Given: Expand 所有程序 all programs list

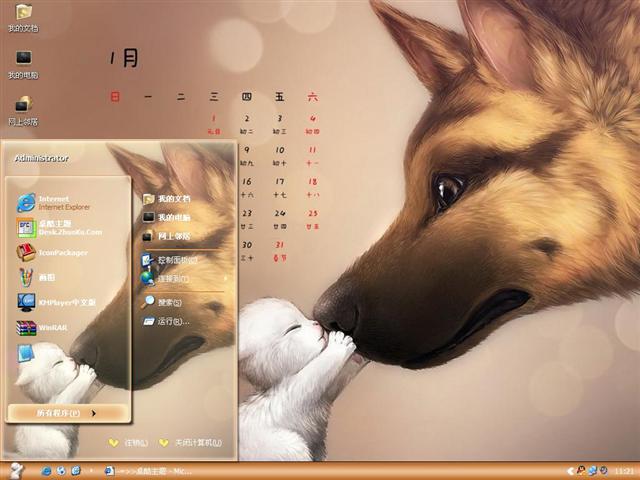Looking at the screenshot, I should pos(67,413).
